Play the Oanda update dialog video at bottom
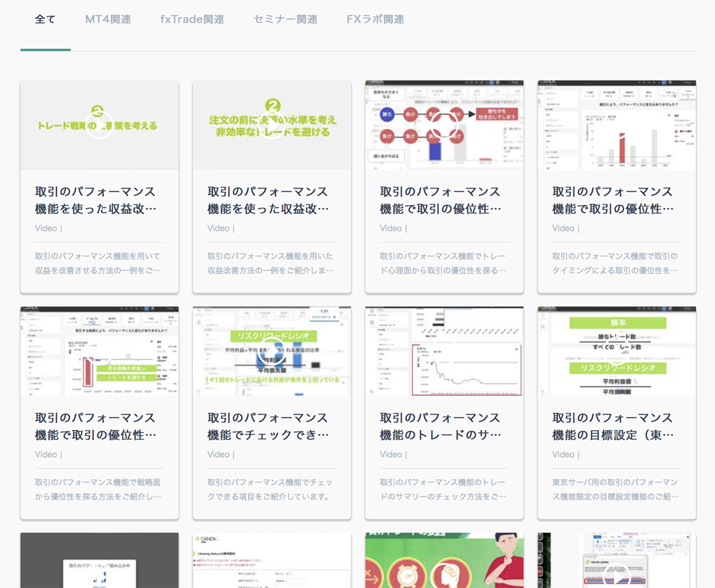 617,577
